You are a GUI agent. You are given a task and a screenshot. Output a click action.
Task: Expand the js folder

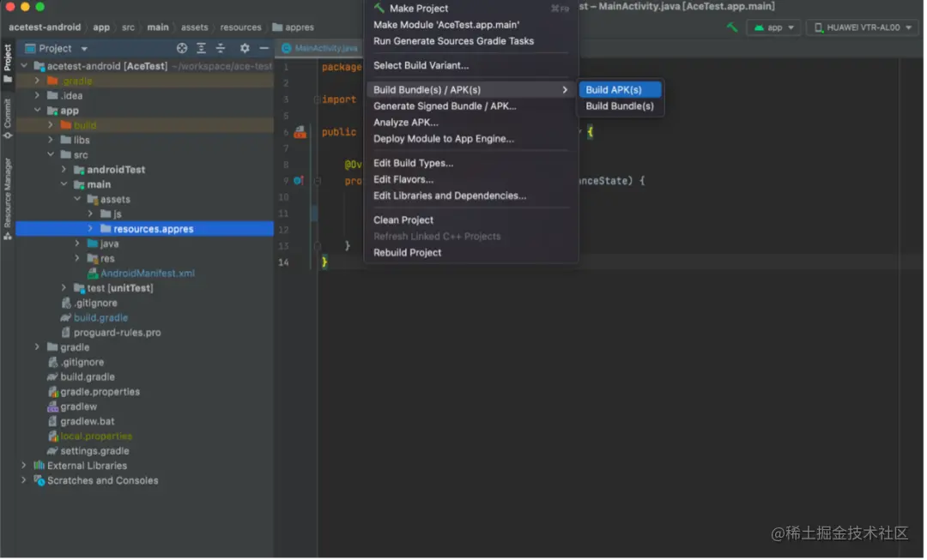point(90,214)
